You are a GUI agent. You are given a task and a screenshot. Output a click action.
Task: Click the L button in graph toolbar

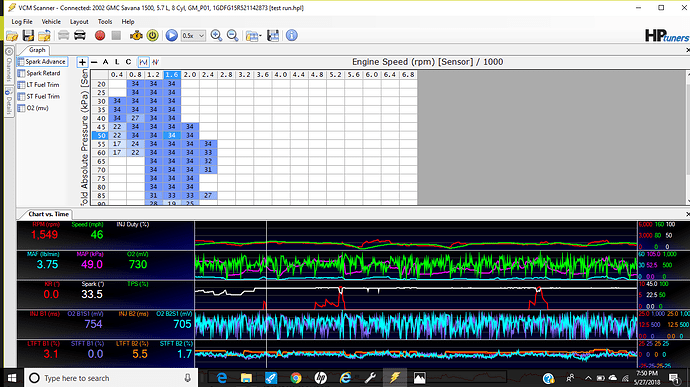pos(117,62)
